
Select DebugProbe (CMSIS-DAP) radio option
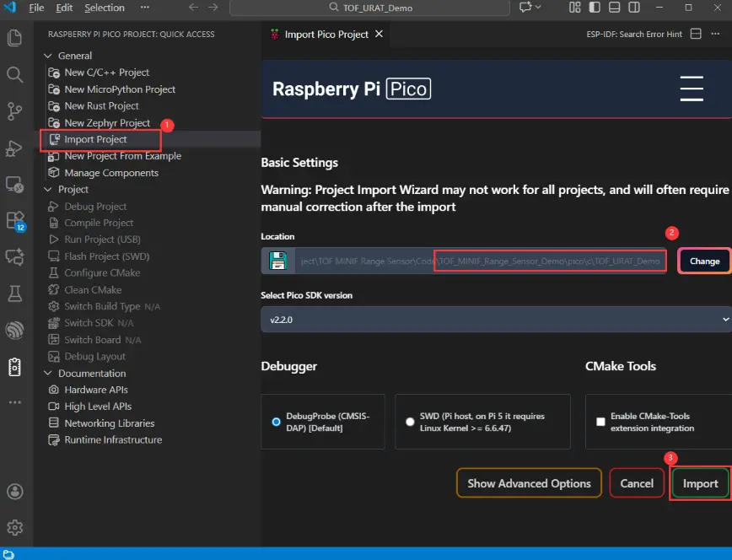click(276, 422)
